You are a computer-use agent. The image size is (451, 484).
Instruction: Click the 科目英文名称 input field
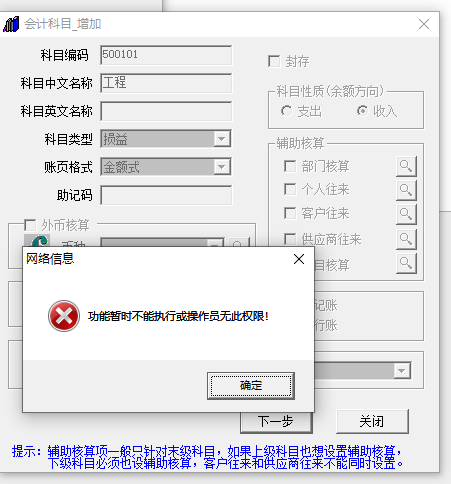pos(166,111)
